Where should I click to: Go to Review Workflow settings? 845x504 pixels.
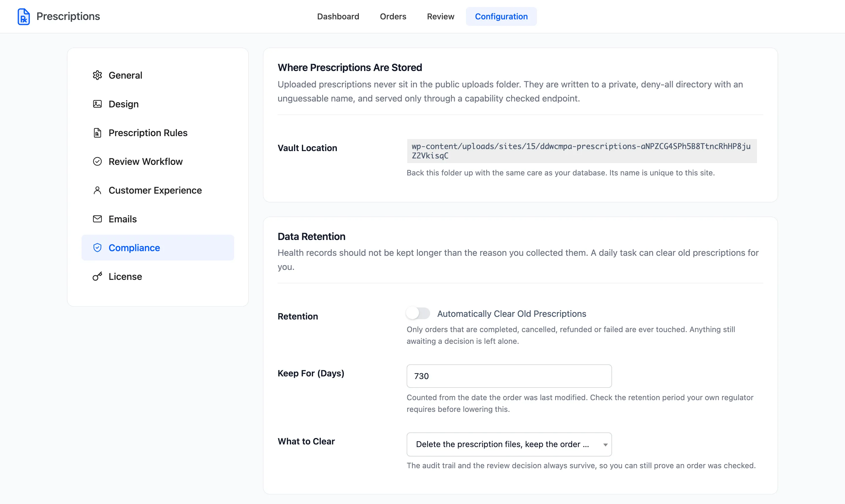tap(158, 161)
